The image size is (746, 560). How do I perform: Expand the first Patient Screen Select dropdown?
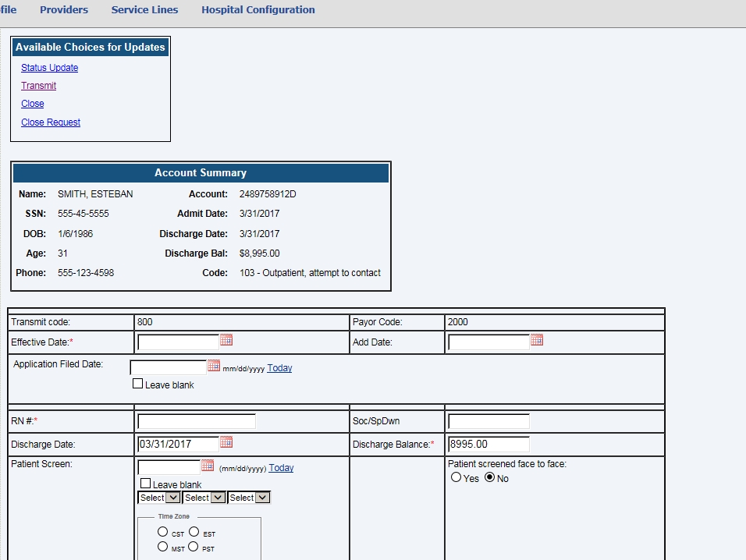click(159, 498)
